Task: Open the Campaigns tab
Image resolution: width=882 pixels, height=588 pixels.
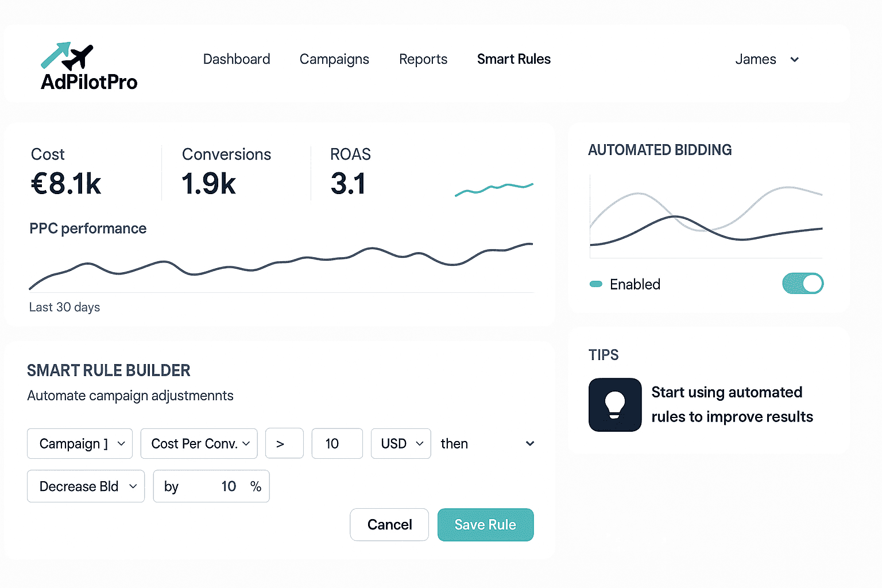Action: coord(334,60)
